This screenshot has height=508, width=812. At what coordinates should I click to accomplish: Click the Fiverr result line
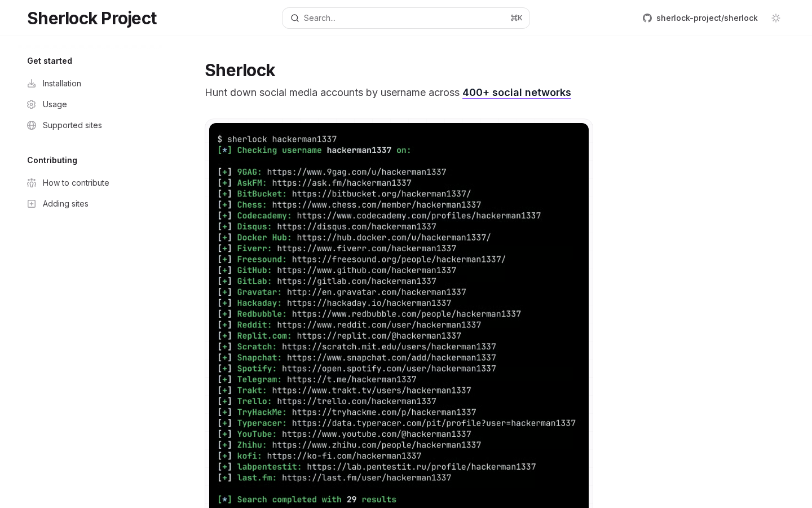point(337,248)
